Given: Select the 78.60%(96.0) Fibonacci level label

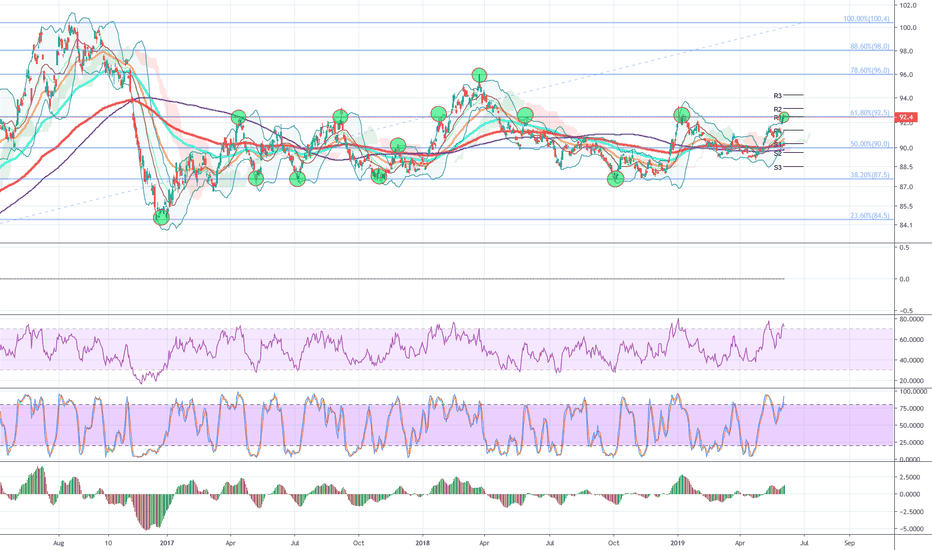Looking at the screenshot, I should point(870,71).
